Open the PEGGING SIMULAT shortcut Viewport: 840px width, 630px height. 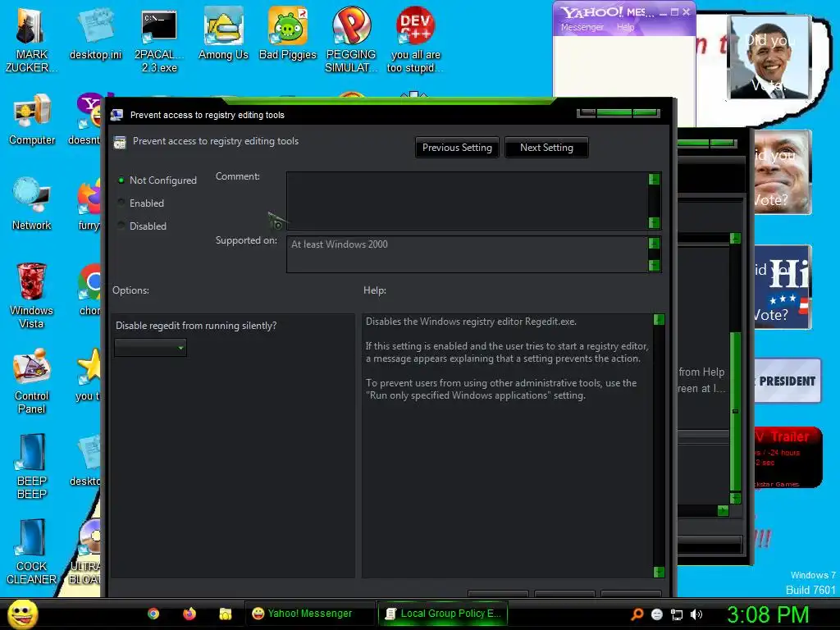point(351,40)
